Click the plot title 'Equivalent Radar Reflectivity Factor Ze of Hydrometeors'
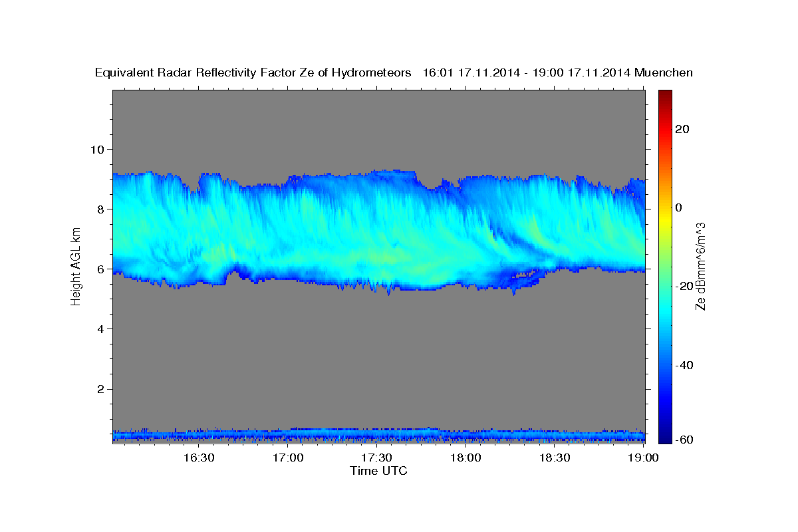This screenshot has height=532, width=798. pos(253,73)
